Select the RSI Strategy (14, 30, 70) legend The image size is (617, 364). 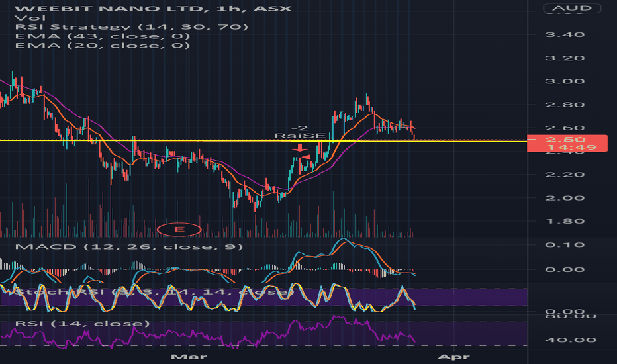tap(132, 27)
